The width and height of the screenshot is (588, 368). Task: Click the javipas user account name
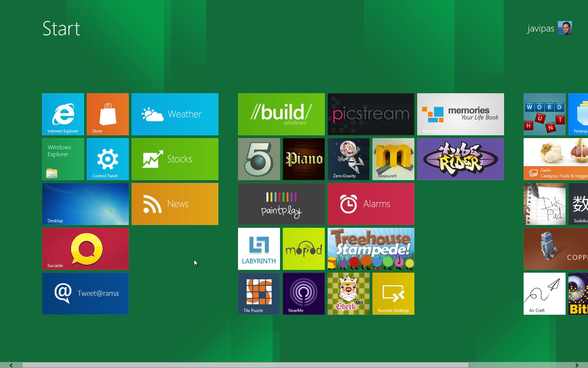[x=541, y=28]
